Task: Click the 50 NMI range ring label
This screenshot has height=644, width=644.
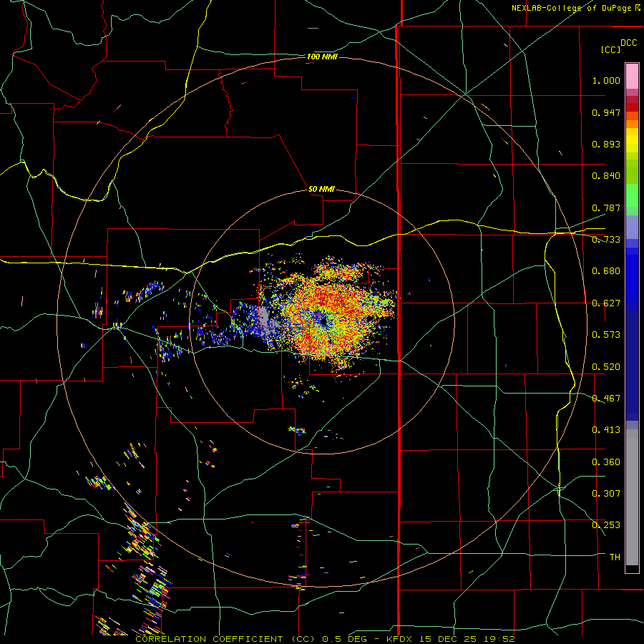Action: (321, 189)
